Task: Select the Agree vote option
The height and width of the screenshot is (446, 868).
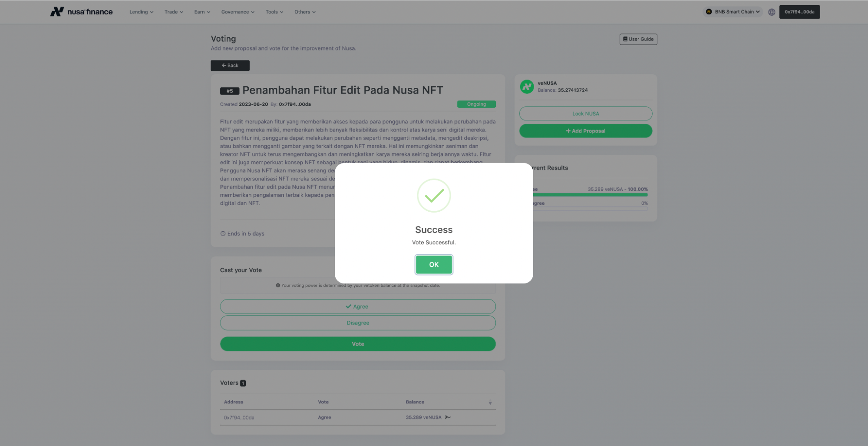Action: [x=358, y=306]
